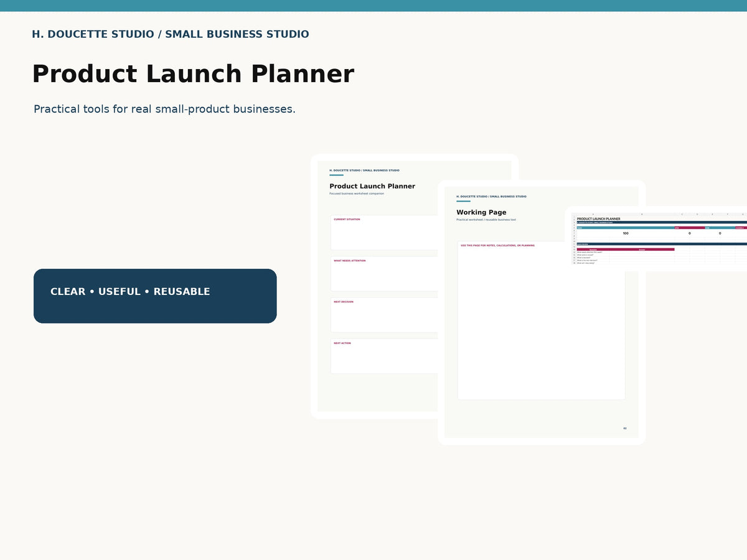Click the cell showing 100 in spreadsheet

[626, 233]
